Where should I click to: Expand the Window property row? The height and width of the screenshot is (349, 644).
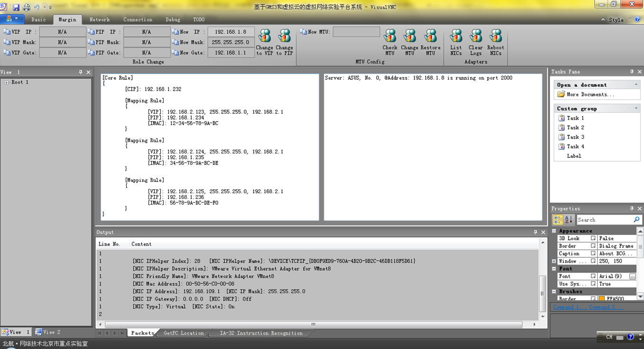coord(554,261)
